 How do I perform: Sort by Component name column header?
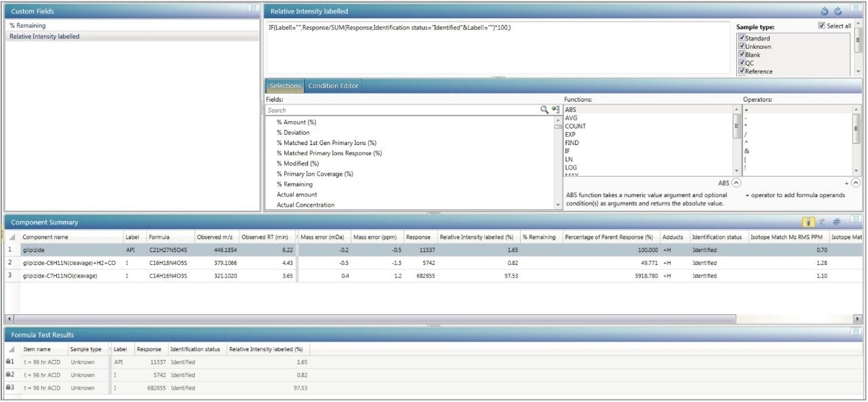71,237
